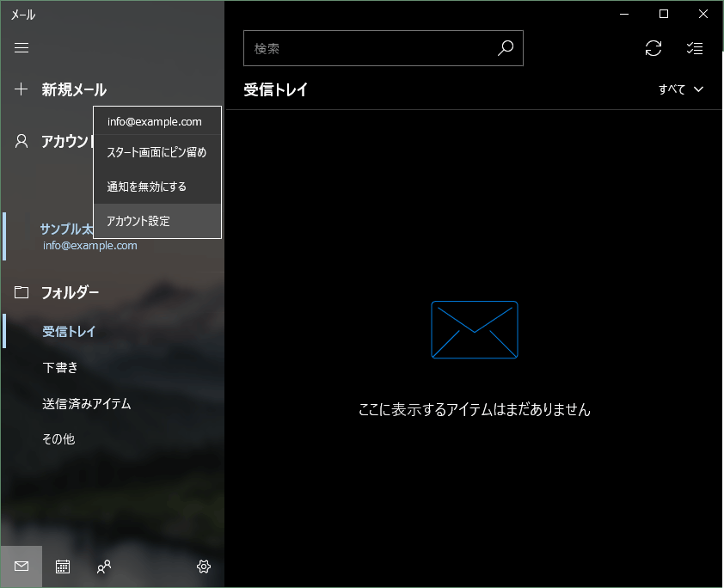This screenshot has width=724, height=588.
Task: Maximize the Mail window
Action: coord(664,14)
